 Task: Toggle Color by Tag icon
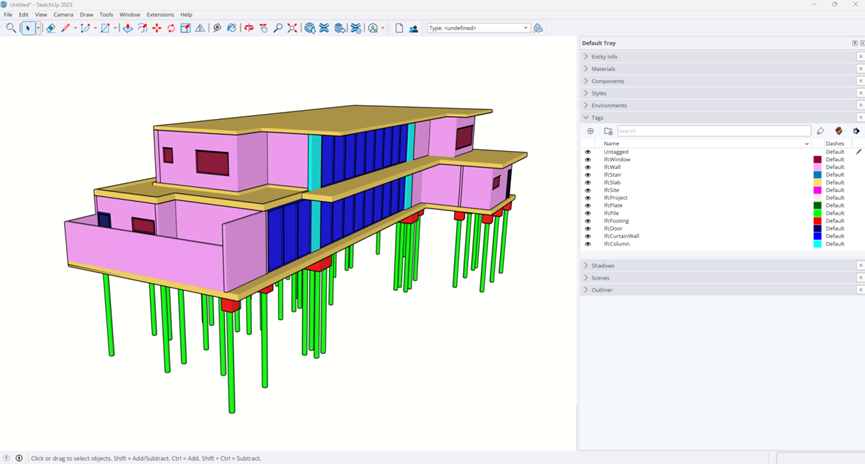[838, 131]
